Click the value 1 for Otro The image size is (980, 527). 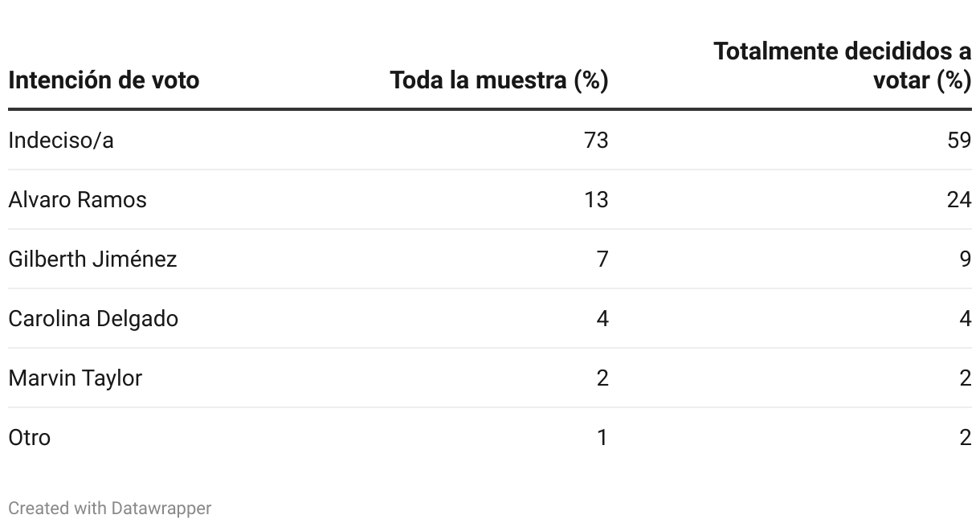[602, 438]
